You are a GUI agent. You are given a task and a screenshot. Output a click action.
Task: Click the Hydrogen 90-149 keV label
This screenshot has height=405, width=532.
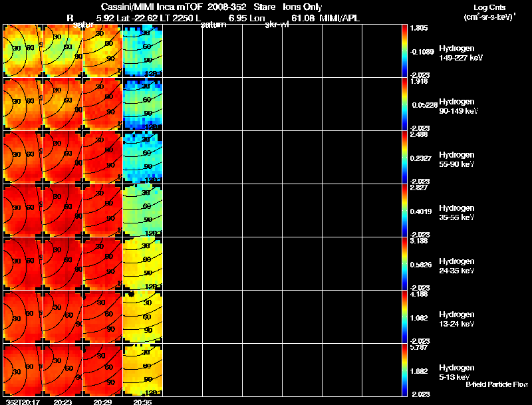pyautogui.click(x=458, y=106)
